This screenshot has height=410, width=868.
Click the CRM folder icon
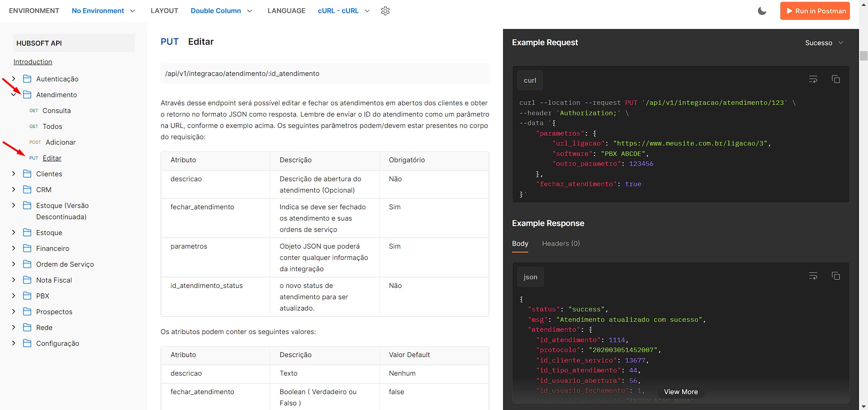click(x=27, y=189)
